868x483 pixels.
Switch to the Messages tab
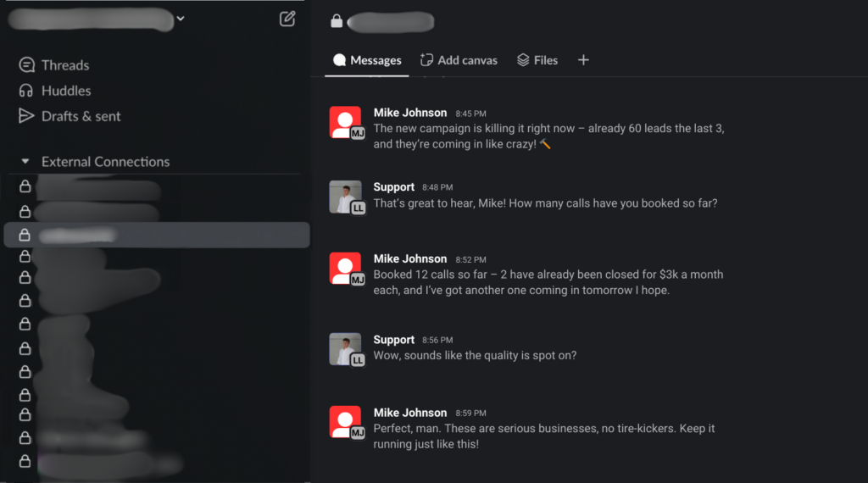(367, 60)
